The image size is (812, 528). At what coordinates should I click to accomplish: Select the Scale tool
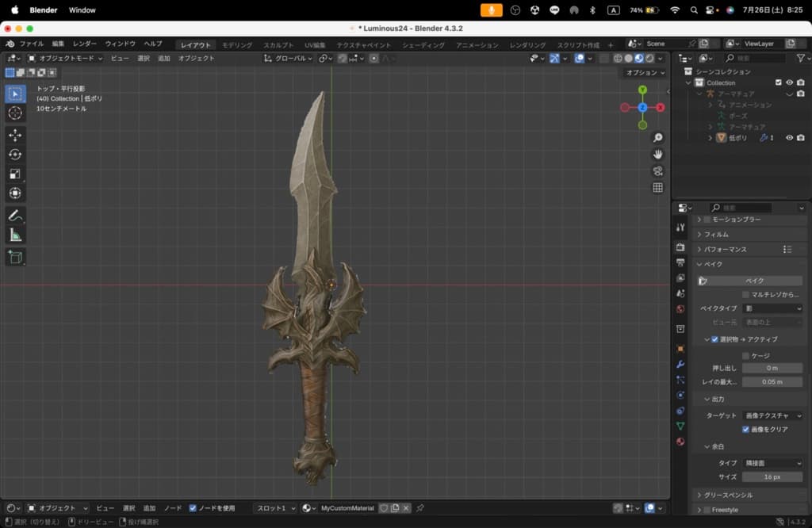click(x=15, y=174)
